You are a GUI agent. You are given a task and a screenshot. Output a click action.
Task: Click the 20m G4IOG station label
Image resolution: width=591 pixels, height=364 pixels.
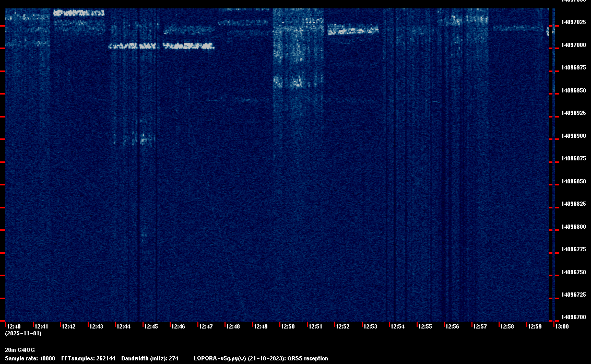pos(20,350)
